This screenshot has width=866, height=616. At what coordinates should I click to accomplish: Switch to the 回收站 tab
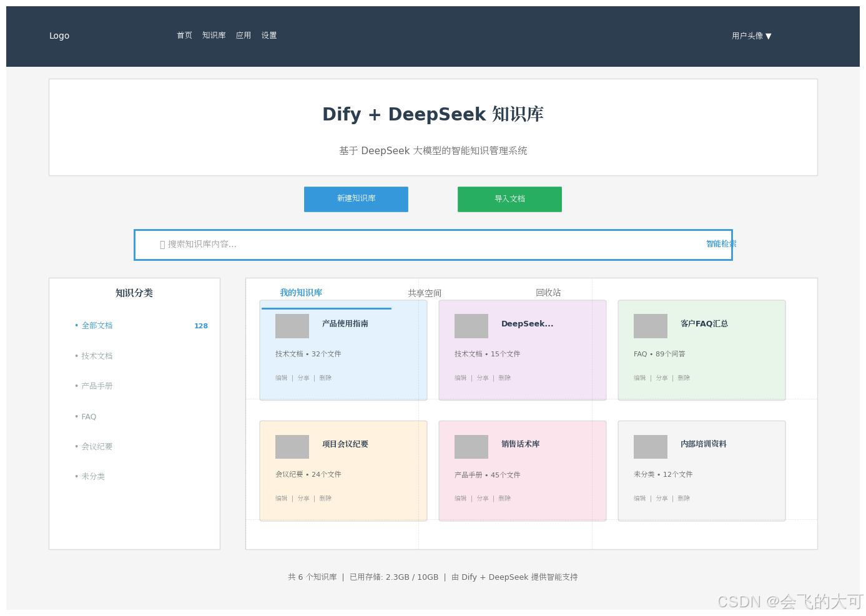tap(548, 293)
